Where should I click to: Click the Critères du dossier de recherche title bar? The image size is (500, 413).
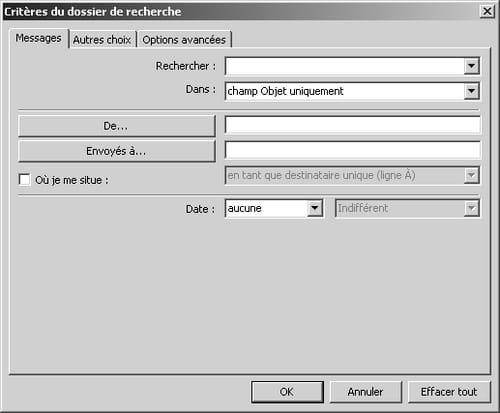[240, 11]
